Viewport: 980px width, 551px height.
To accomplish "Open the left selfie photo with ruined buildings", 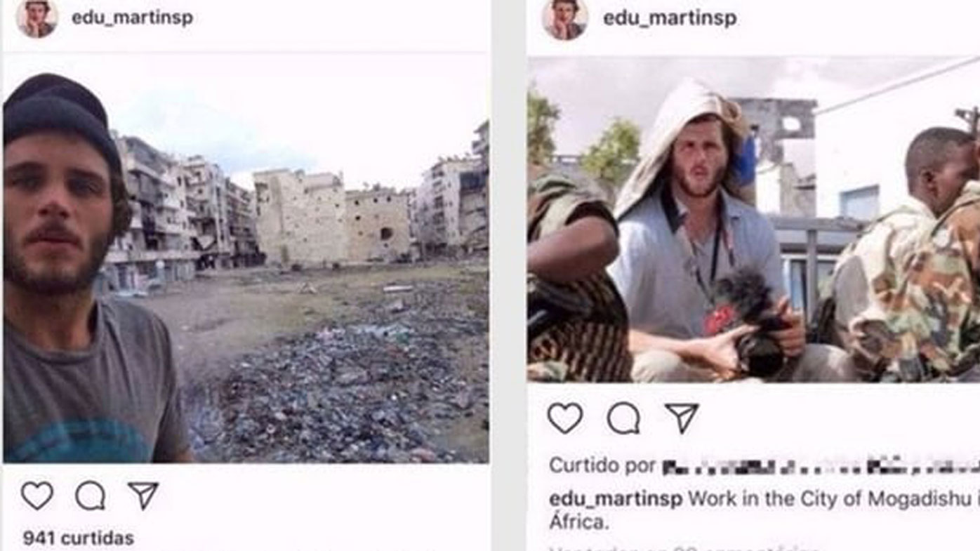I will 246,259.
